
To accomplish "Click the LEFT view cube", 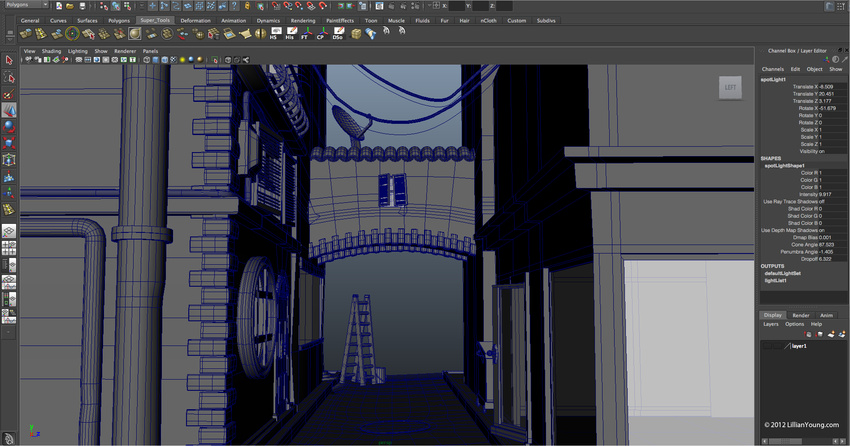I will pyautogui.click(x=730, y=87).
